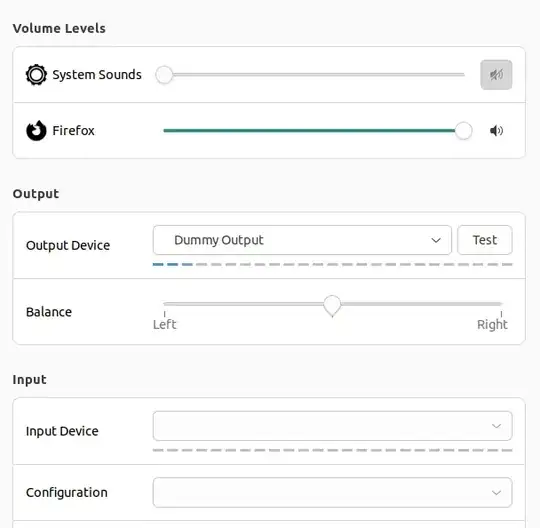540x528 pixels.
Task: Open the Input Device dropdown
Action: (332, 426)
